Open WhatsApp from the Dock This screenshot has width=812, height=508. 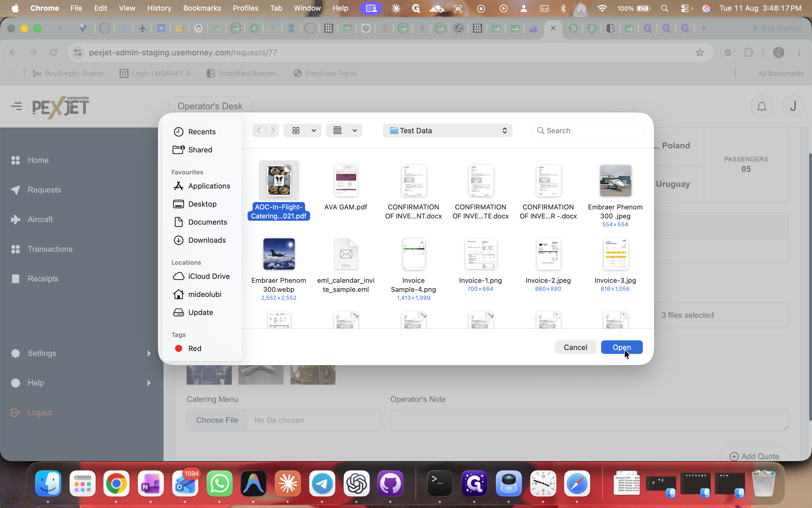coord(219,484)
